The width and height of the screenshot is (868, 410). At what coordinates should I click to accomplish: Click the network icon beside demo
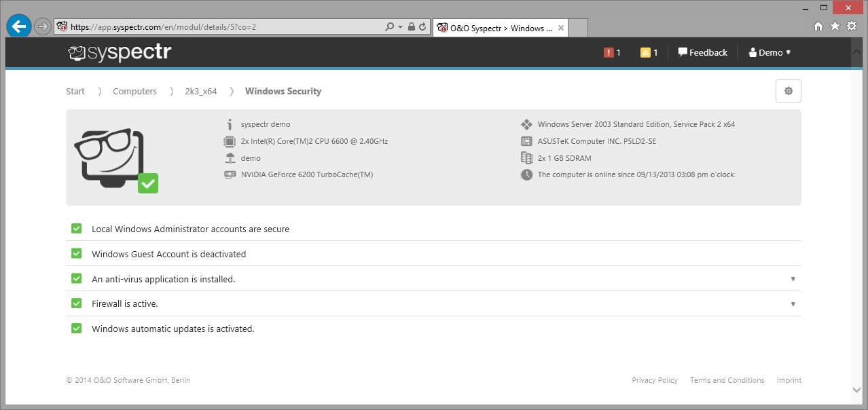[230, 158]
